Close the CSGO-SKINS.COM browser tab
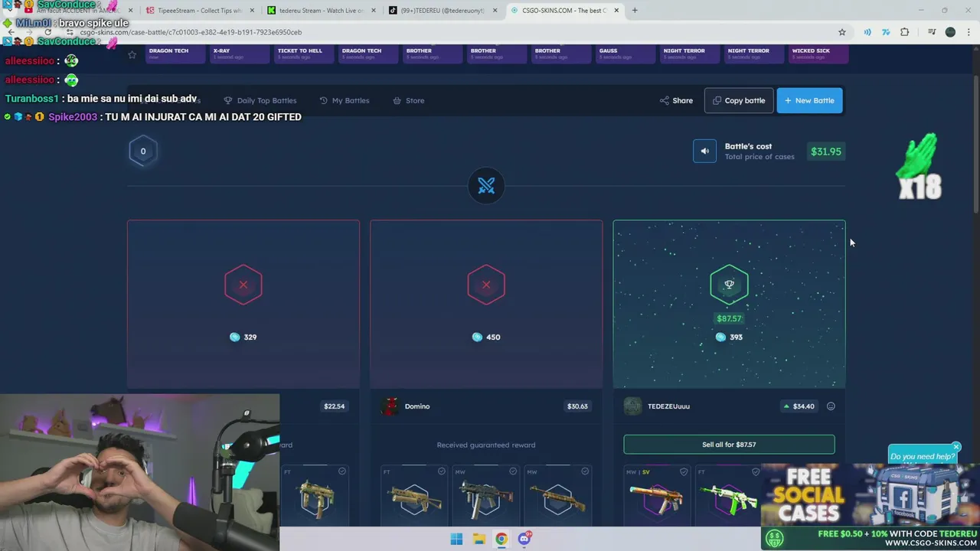 click(x=616, y=10)
